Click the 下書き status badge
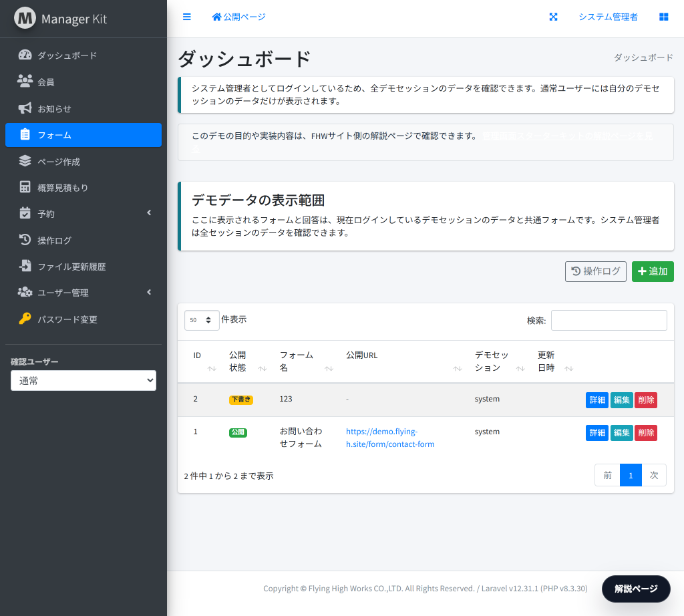The width and height of the screenshot is (684, 616). point(240,400)
